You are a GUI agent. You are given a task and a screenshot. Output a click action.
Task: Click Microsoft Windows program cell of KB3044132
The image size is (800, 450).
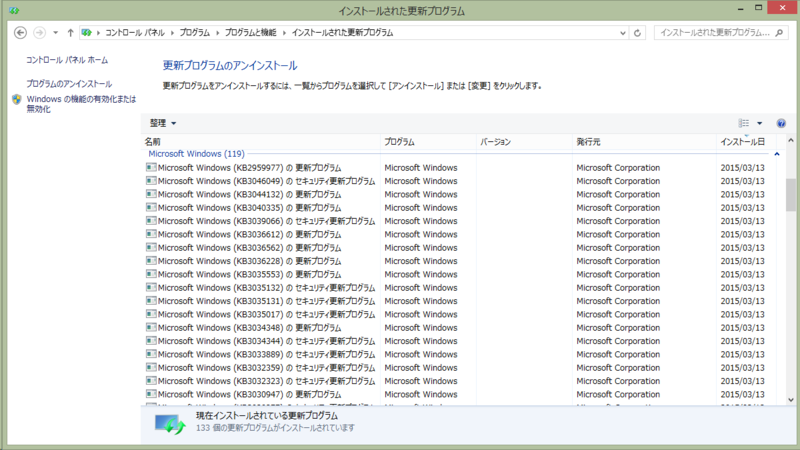click(x=421, y=194)
